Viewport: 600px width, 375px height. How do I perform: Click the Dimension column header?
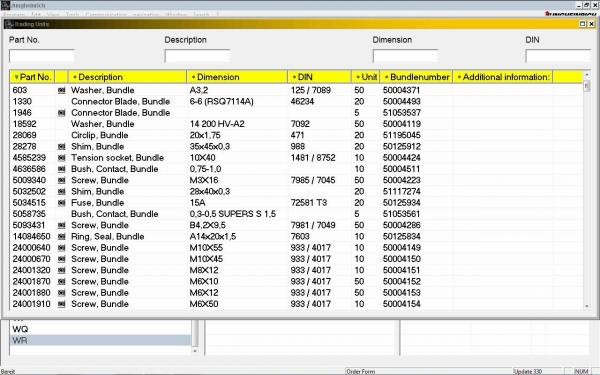point(237,77)
